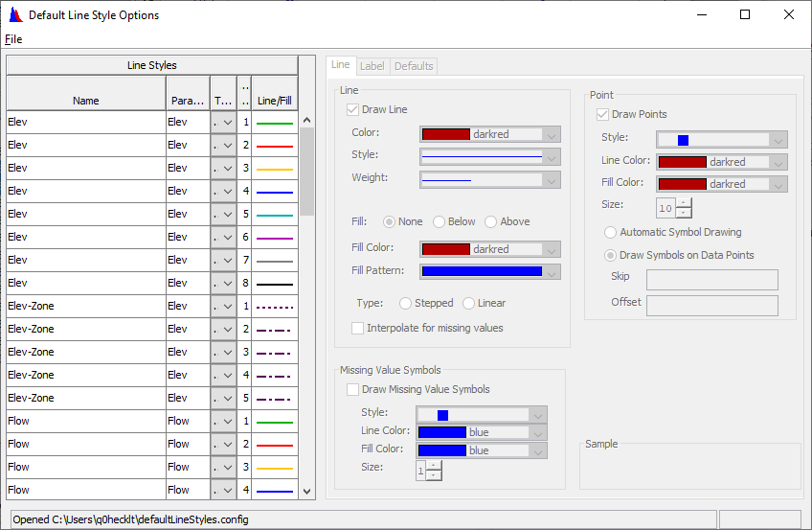Select the dotted line sample for Elev-Zone 1

click(x=274, y=307)
